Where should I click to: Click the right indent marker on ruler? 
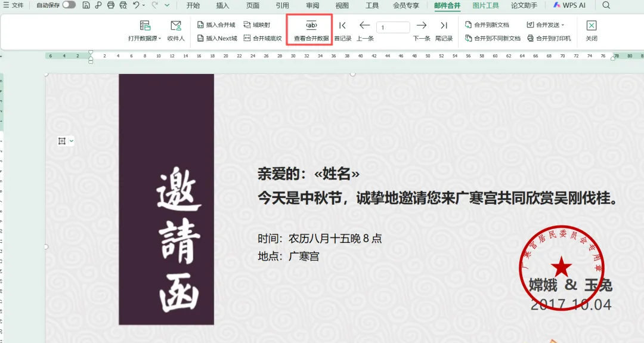[613, 57]
